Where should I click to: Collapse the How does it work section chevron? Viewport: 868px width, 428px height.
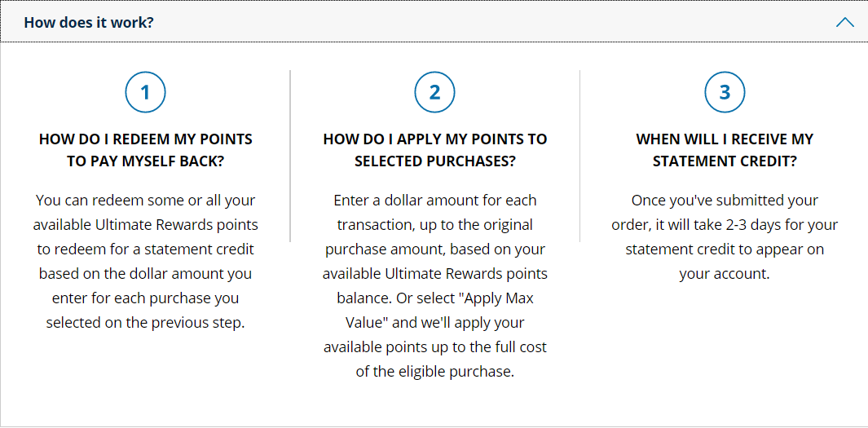click(844, 23)
